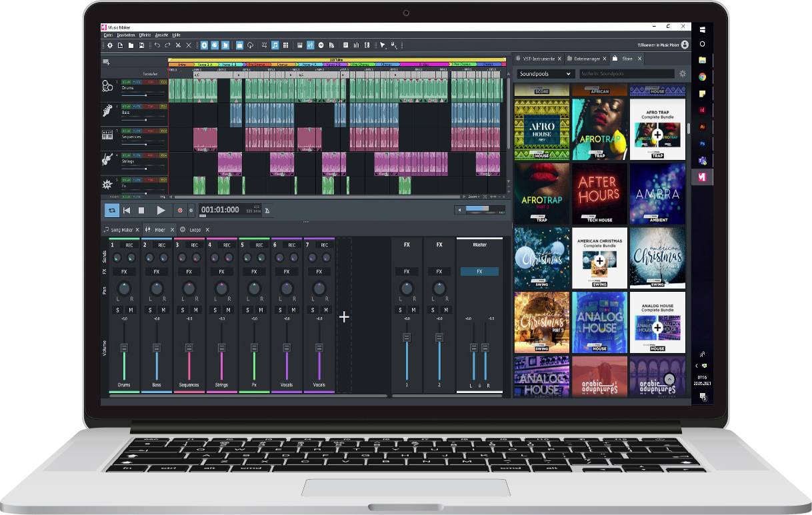Arm REC on mixer channel 5
812x515 pixels.
[x=259, y=245]
